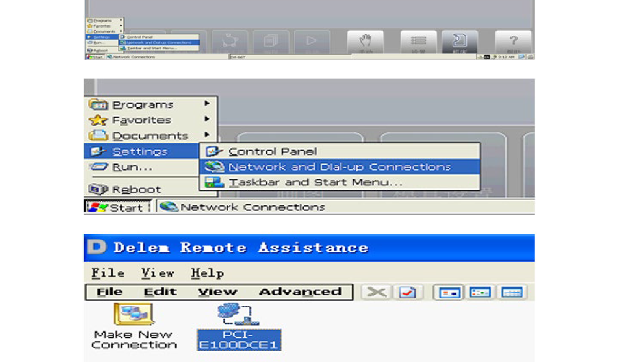The width and height of the screenshot is (644, 362).
Task: Open Help in Delem Remote Assistance menu bar
Action: coord(207,273)
